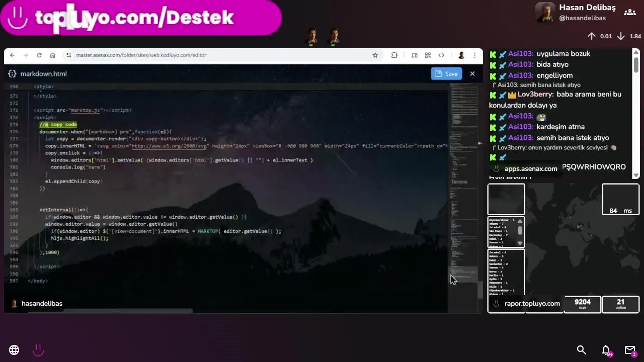This screenshot has height=362, width=644.
Task: Open search with the magnifier icon
Action: click(582, 350)
